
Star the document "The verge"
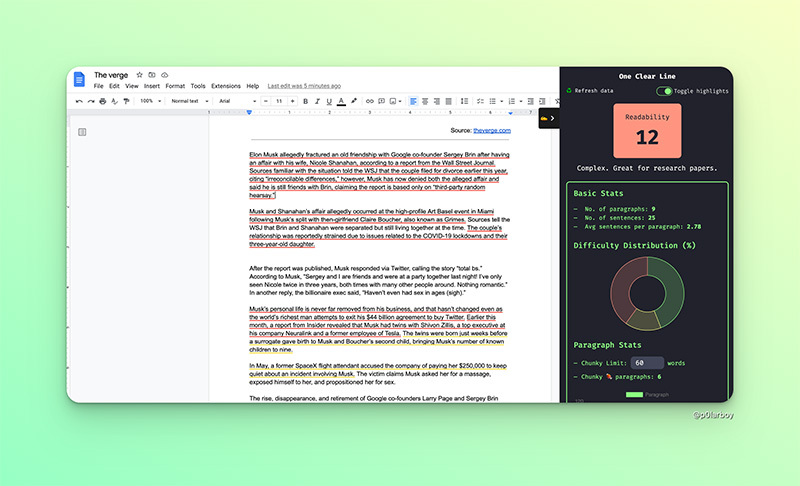pyautogui.click(x=139, y=74)
